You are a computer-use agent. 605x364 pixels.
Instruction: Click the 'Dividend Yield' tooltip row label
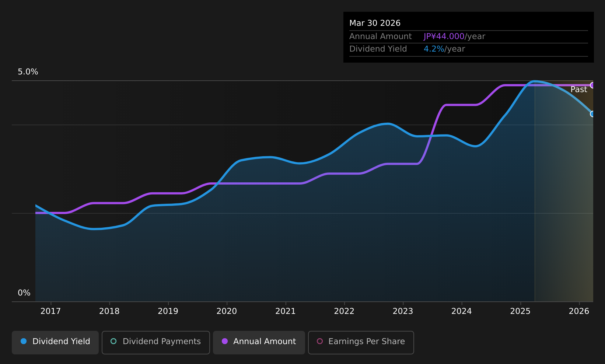tap(378, 49)
